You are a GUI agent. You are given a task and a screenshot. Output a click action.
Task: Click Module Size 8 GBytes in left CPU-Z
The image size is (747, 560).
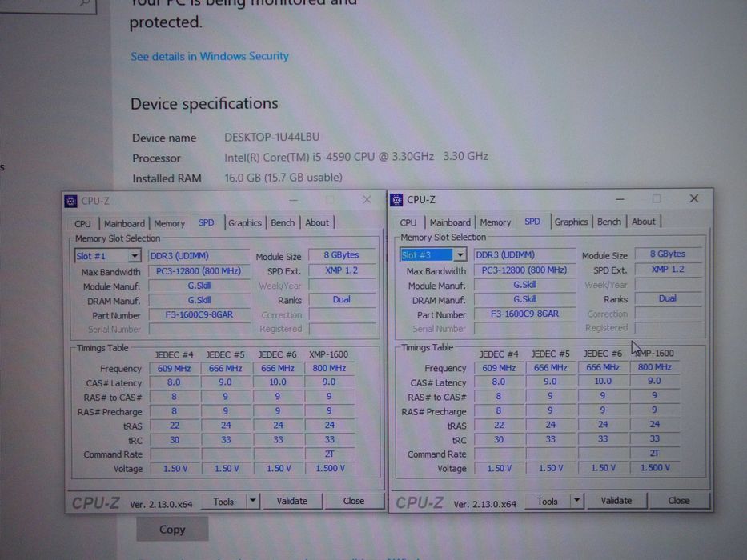[x=341, y=255]
